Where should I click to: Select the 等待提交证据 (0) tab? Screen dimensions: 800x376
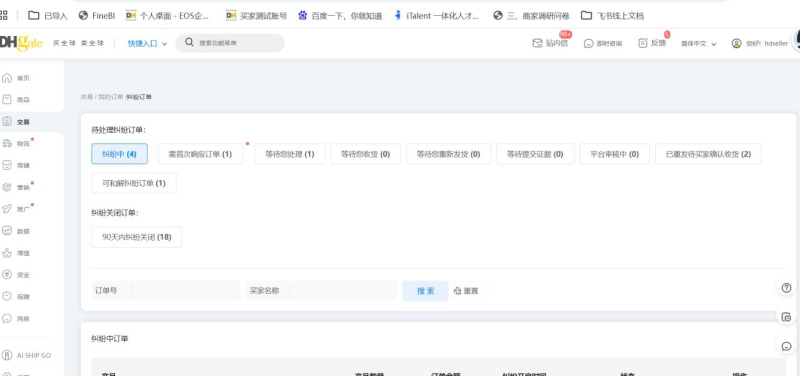click(x=535, y=154)
